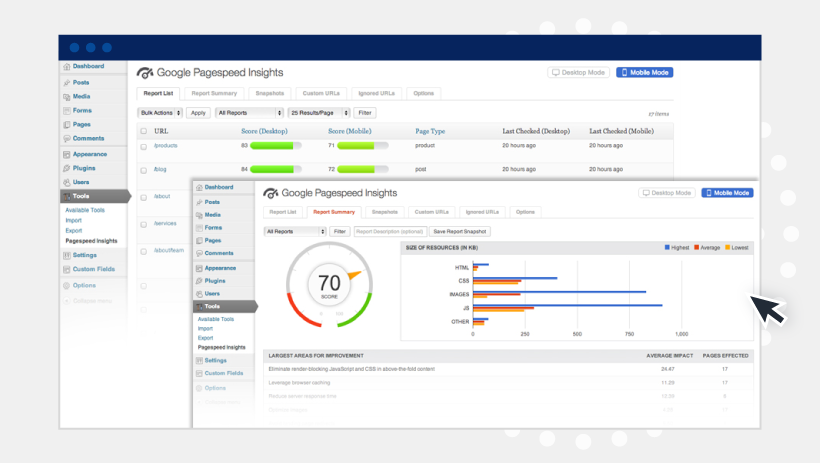The image size is (820, 463).
Task: Click the Posts pin icon in front window sidebar
Action: pyautogui.click(x=199, y=202)
